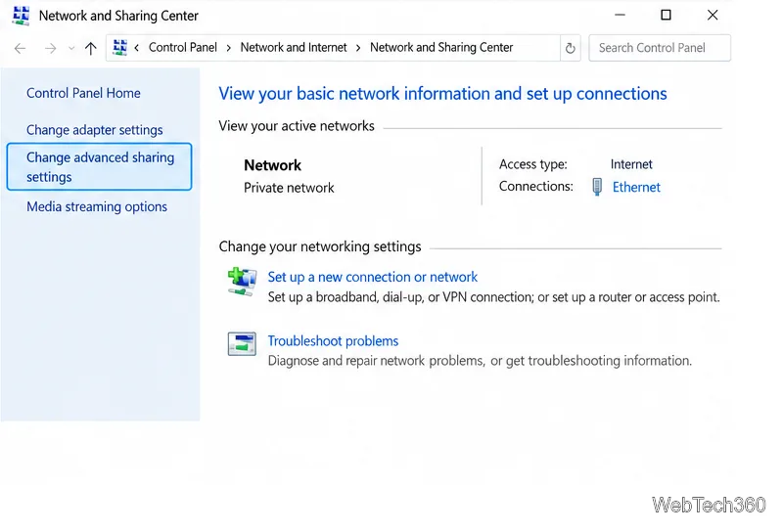This screenshot has width=783, height=532.
Task: Focus the Search Control Panel box
Action: [x=660, y=48]
